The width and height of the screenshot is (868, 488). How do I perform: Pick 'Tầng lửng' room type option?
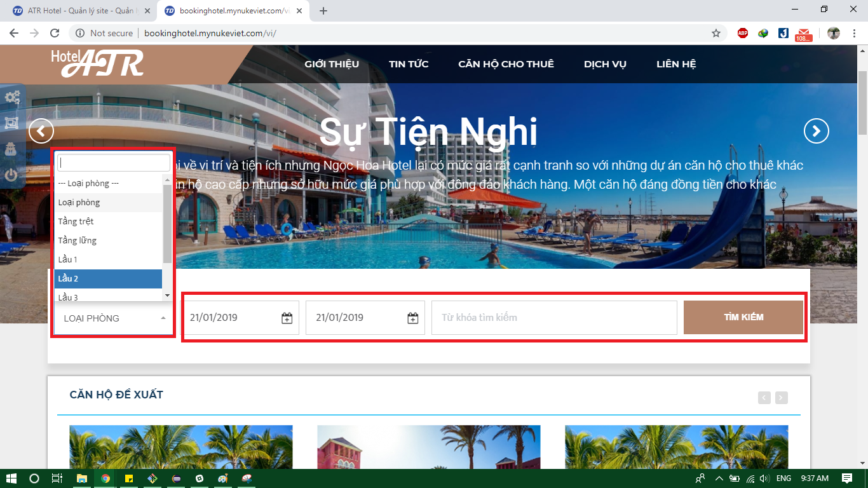(x=108, y=240)
